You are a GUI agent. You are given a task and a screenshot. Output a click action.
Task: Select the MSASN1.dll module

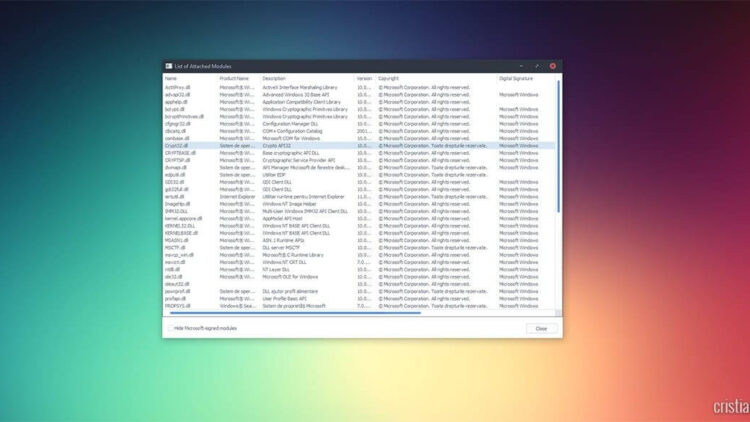point(176,240)
